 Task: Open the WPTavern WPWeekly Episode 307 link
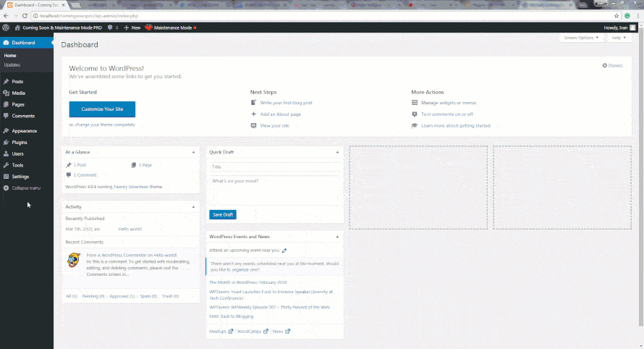pyautogui.click(x=269, y=307)
